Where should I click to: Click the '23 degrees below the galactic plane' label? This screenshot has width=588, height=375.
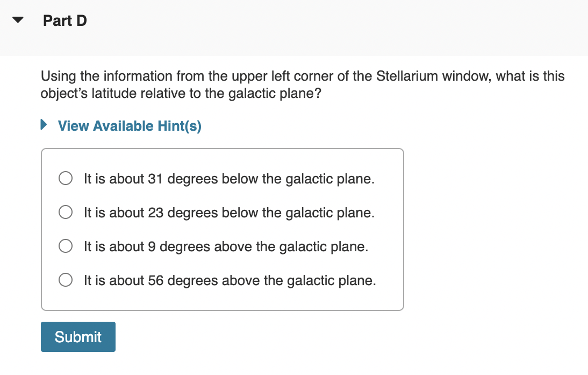(229, 213)
